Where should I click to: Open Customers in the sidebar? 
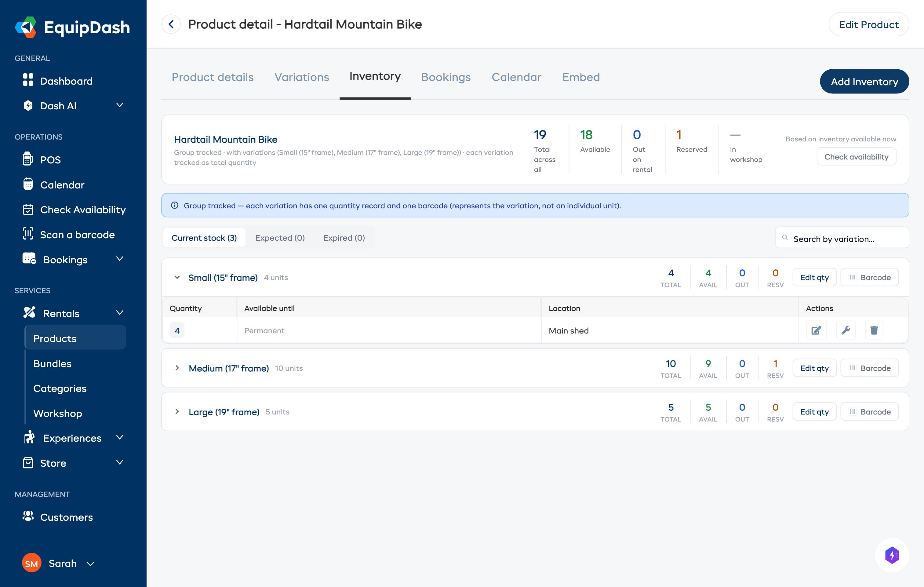pos(66,517)
